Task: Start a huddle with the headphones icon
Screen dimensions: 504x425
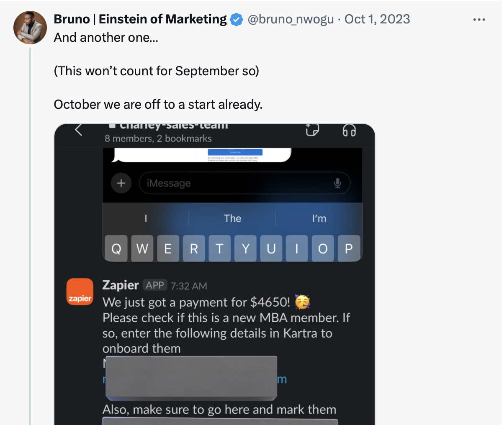Action: click(349, 131)
